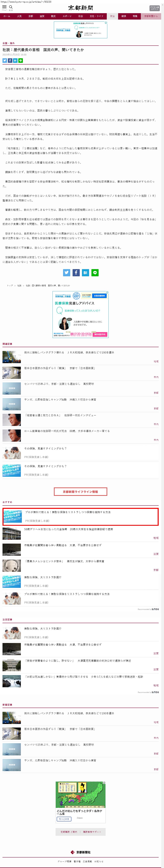Share via top Hatena bookmark icon

(15, 61)
